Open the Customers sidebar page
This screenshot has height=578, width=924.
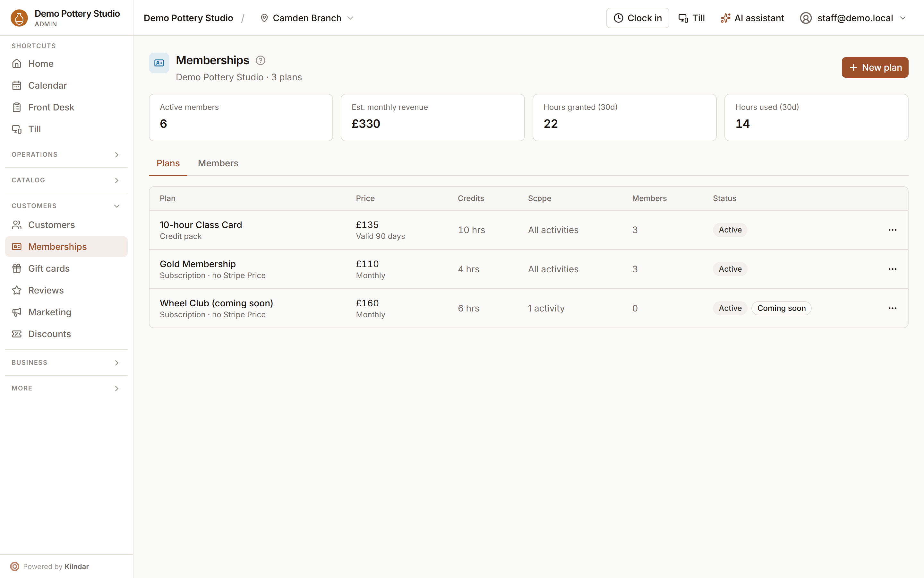(x=66, y=225)
